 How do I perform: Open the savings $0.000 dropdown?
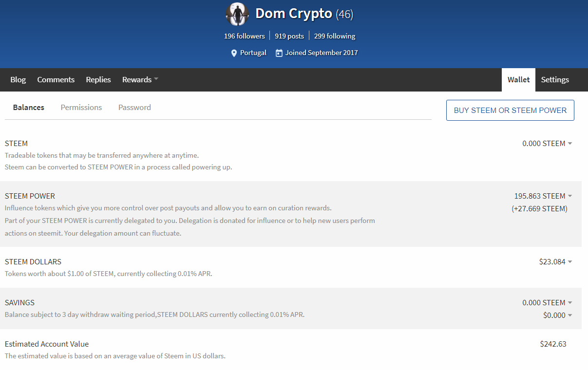pos(558,315)
